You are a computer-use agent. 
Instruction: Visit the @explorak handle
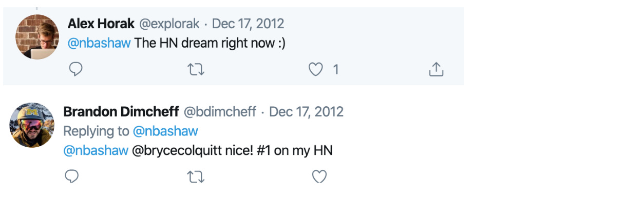(x=168, y=24)
